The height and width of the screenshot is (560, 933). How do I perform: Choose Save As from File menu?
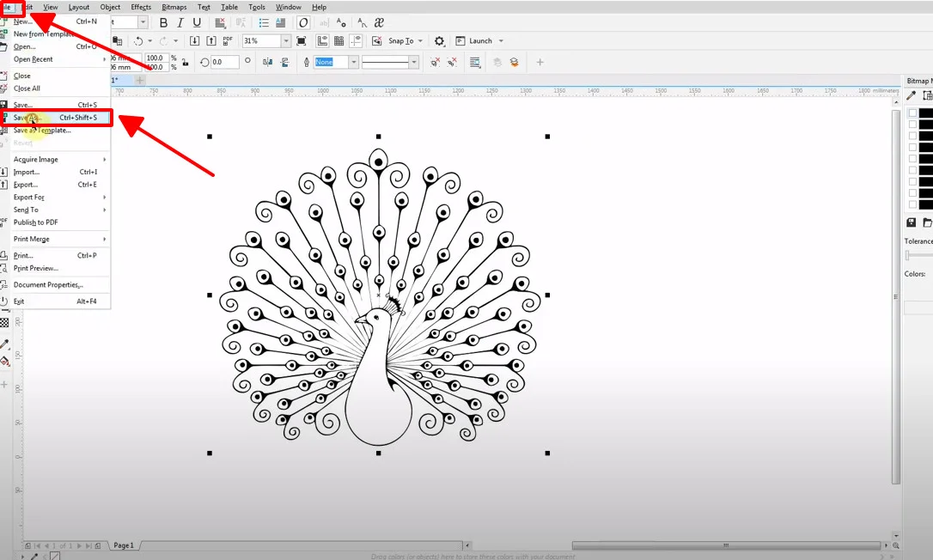(57, 118)
